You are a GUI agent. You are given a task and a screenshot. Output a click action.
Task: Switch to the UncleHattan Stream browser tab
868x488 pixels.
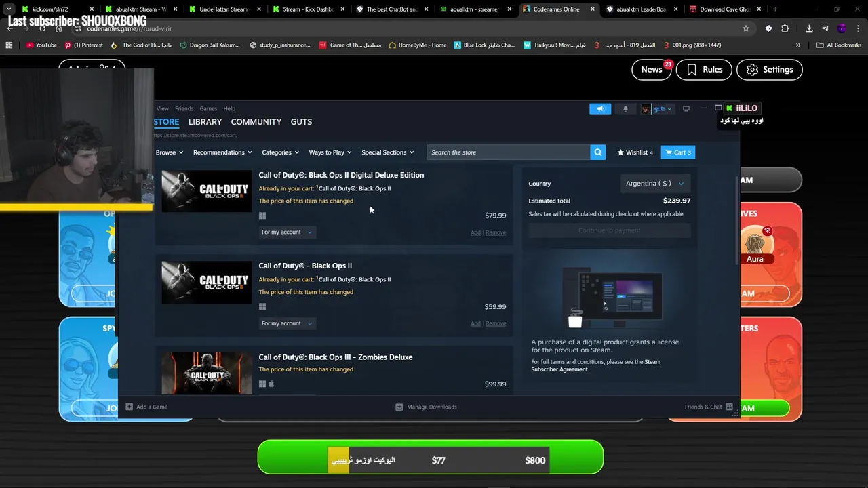225,9
